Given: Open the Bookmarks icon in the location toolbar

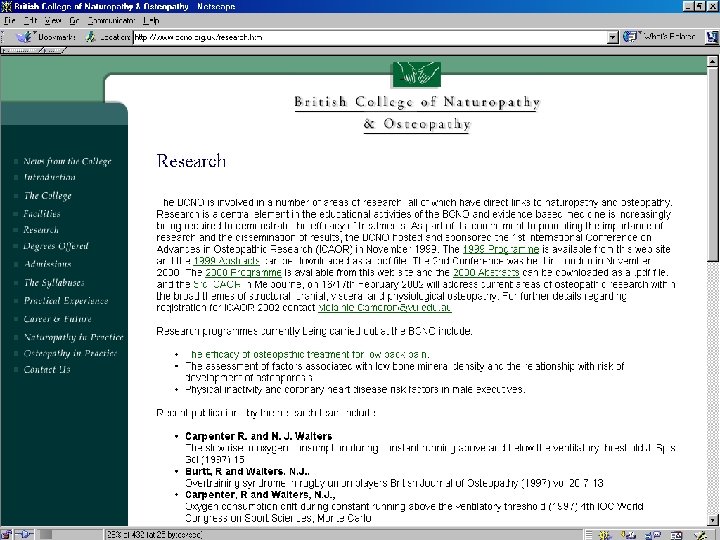Looking at the screenshot, I should click(24, 37).
